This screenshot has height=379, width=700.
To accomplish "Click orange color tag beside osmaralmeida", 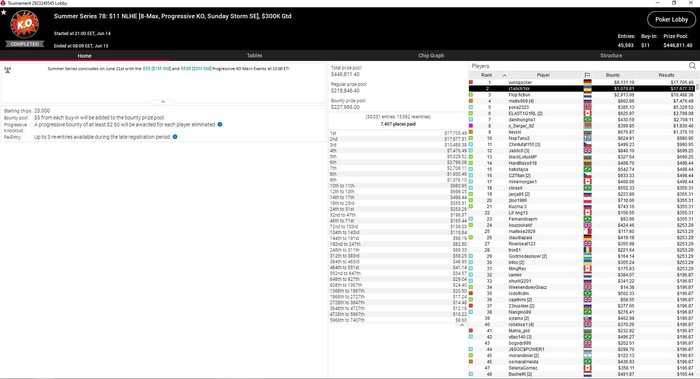I will pyautogui.click(x=471, y=362).
